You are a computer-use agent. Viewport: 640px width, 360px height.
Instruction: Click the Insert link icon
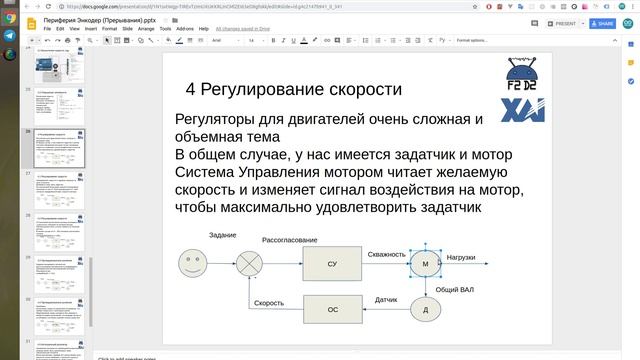click(327, 40)
